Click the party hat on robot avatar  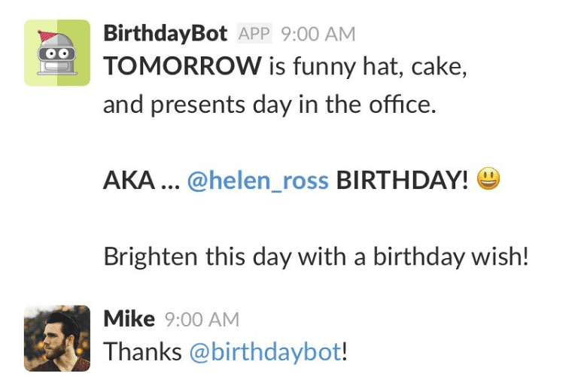(x=47, y=36)
